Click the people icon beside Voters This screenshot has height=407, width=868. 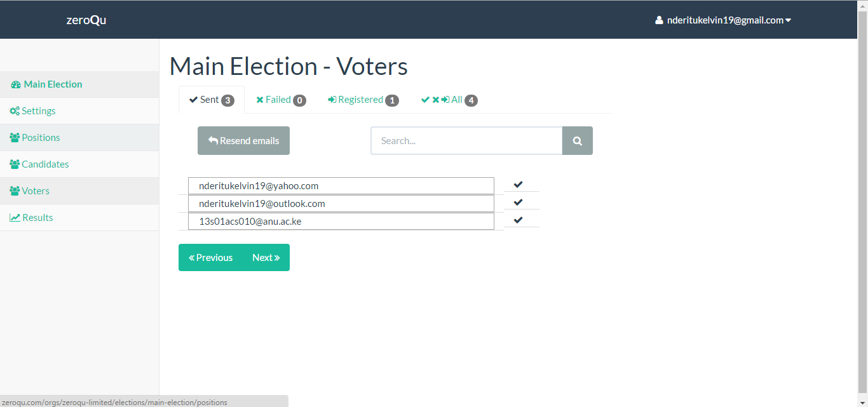pos(15,191)
